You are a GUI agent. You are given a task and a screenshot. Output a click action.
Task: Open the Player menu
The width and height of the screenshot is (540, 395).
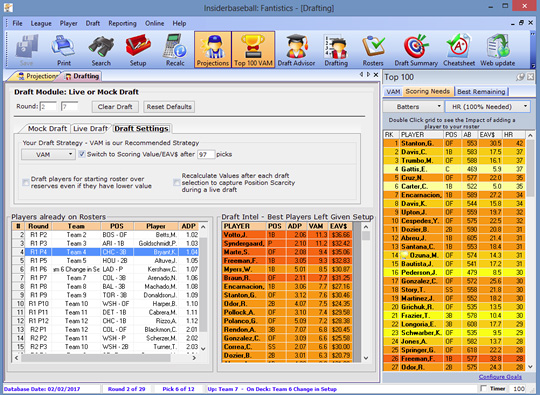click(69, 23)
